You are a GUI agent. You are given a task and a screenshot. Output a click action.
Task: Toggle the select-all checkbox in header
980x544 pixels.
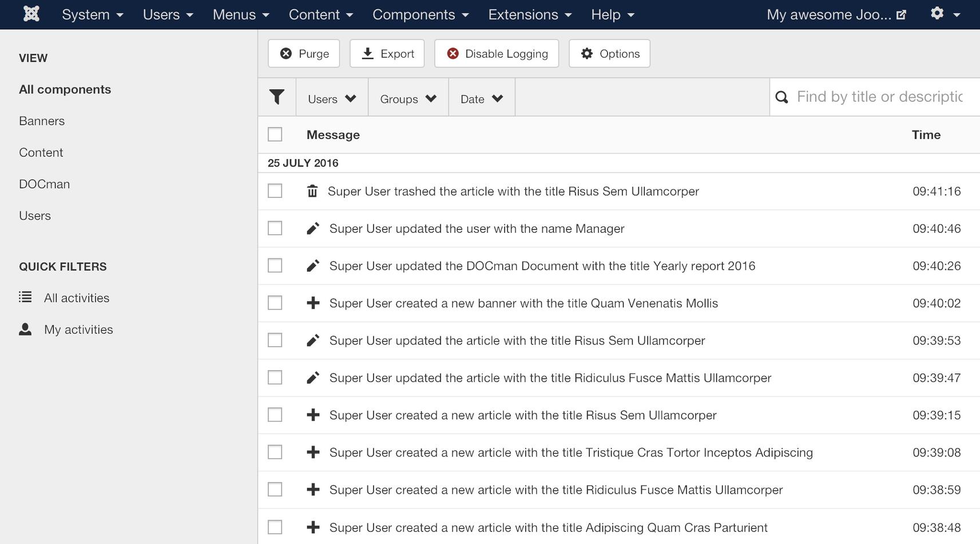[x=275, y=134]
